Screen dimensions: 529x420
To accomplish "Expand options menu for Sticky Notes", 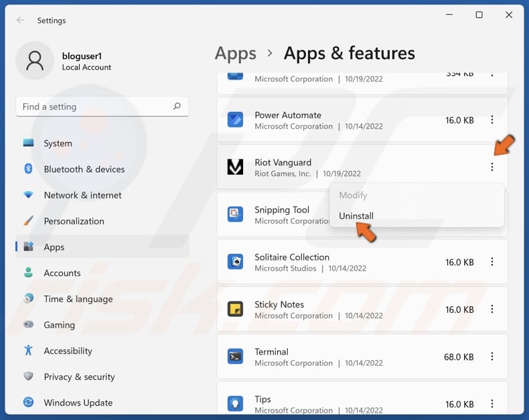I will (x=492, y=309).
